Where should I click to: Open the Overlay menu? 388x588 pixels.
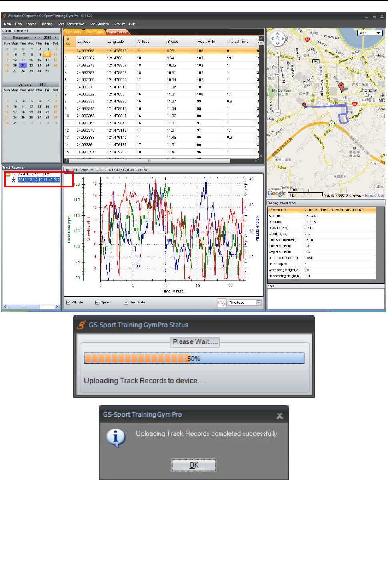pos(119,24)
